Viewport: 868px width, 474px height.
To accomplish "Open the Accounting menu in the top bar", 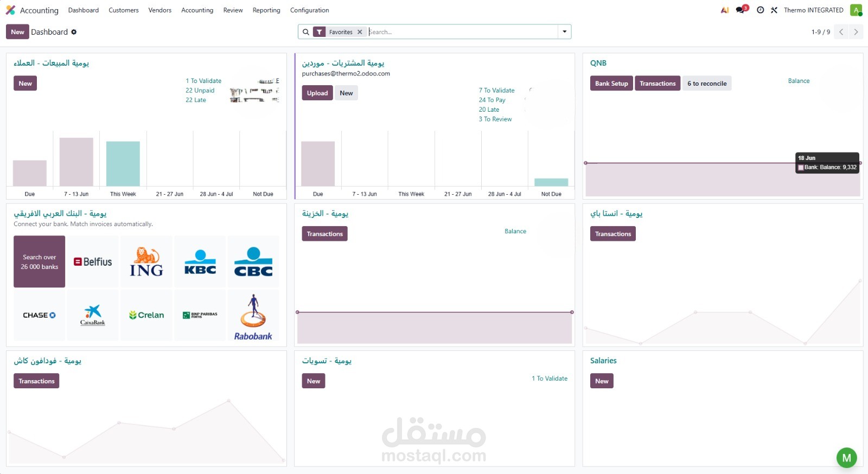I will pyautogui.click(x=197, y=10).
